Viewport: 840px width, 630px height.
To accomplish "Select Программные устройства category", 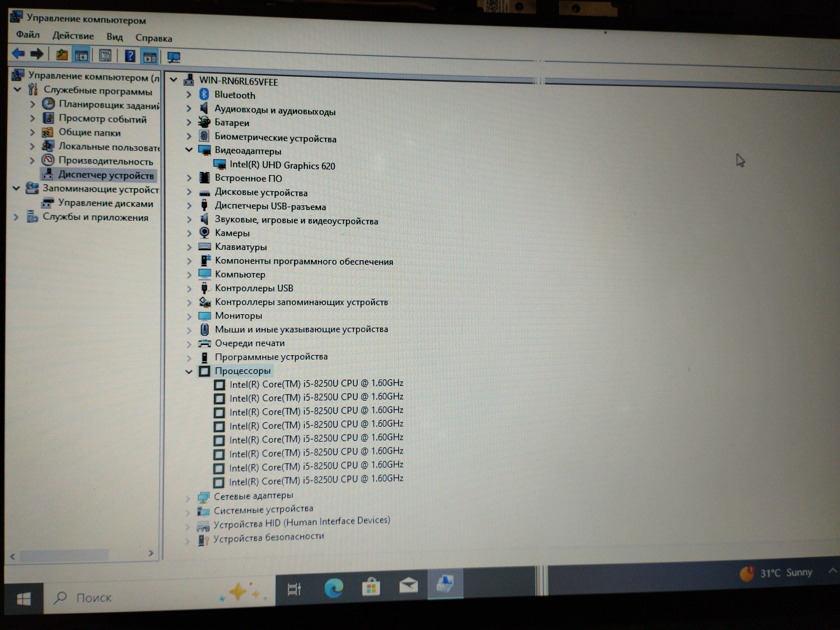I will 271,357.
